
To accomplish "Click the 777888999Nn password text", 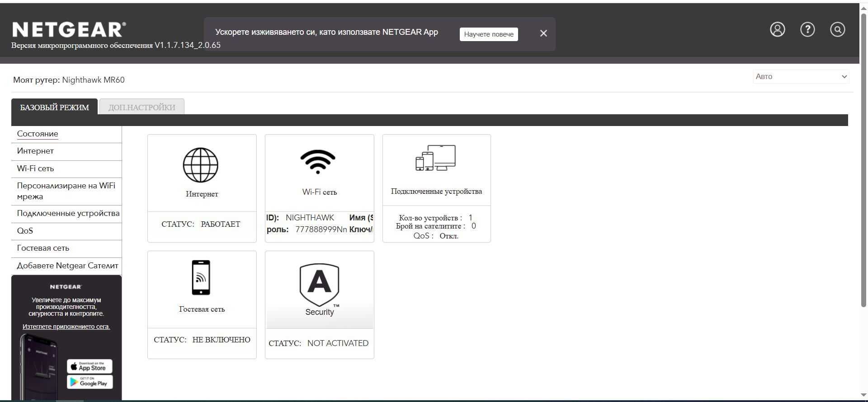I will [x=321, y=229].
